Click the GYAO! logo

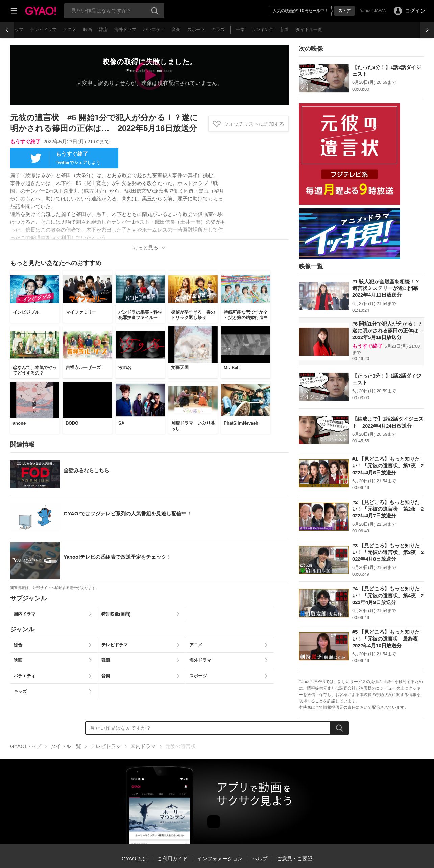click(41, 11)
